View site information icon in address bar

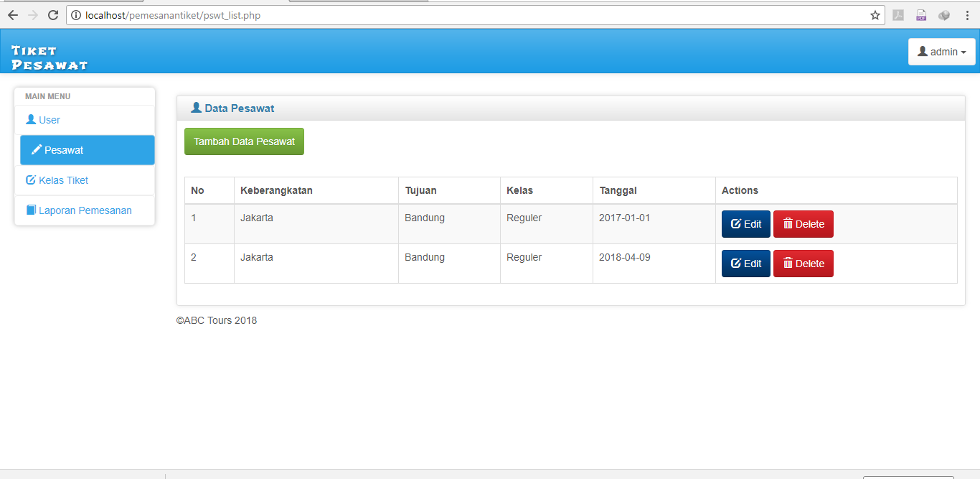point(76,15)
